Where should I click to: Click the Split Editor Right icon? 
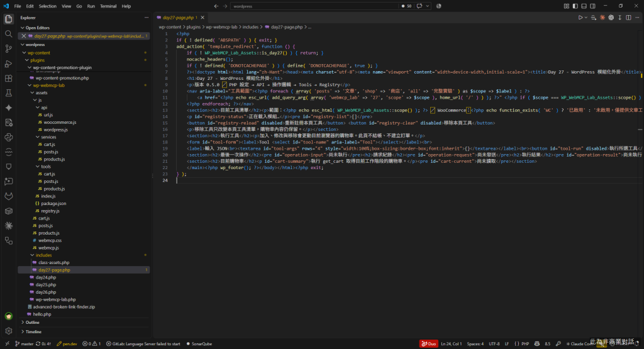628,18
